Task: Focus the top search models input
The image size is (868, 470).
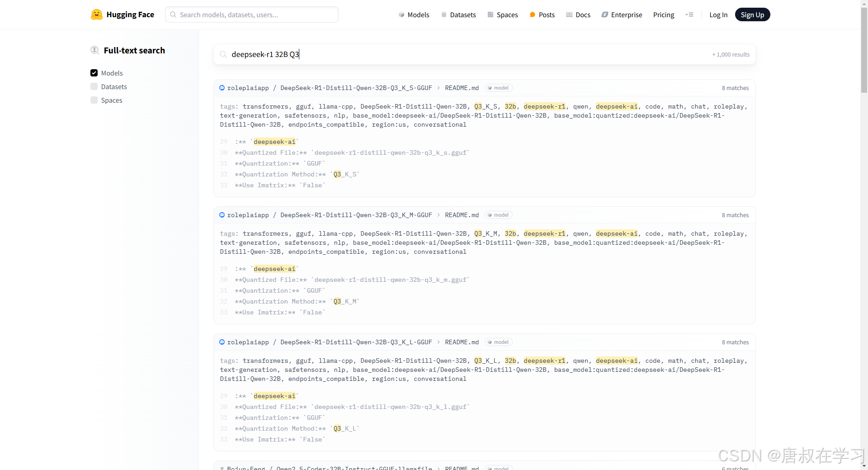Action: [252, 14]
